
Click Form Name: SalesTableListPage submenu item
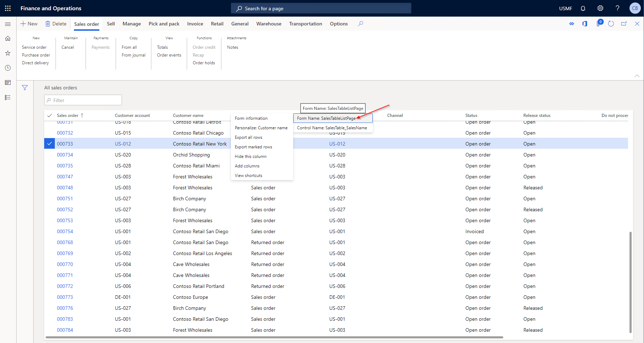click(333, 118)
